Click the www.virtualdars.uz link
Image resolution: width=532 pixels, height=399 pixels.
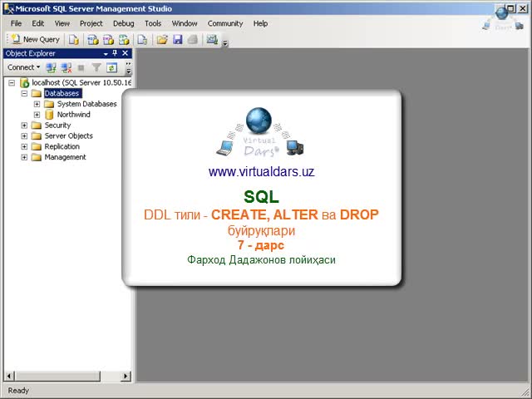point(261,172)
